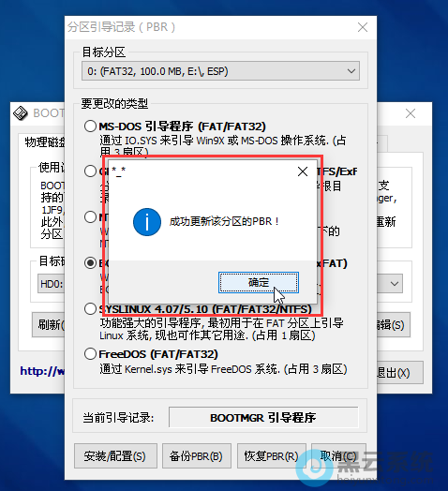Click 取消(C) cancel button
The width and height of the screenshot is (448, 491).
(338, 456)
